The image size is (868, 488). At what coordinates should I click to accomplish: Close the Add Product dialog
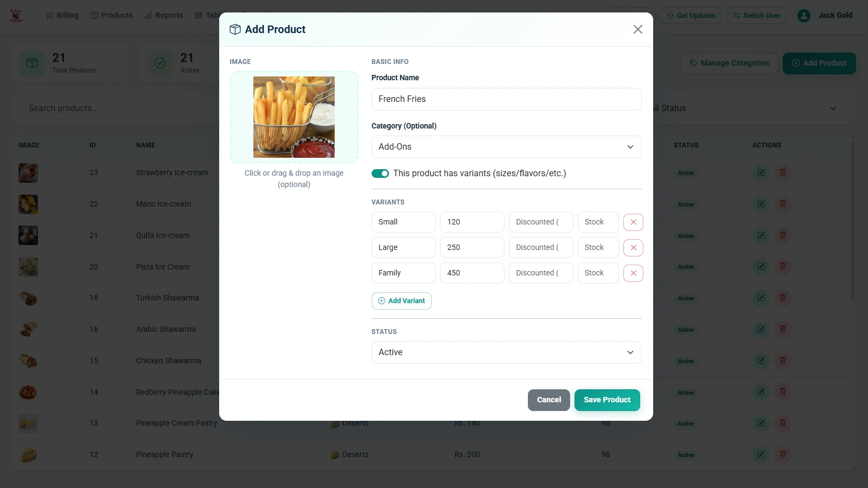[638, 29]
